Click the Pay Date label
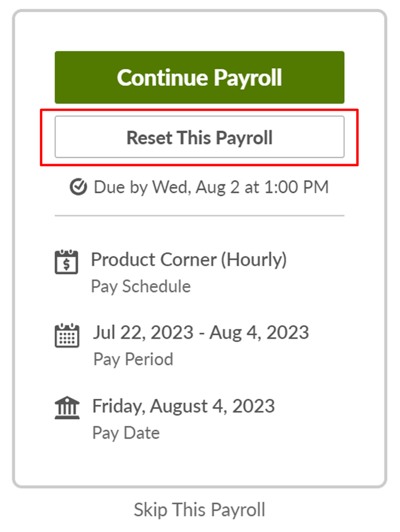This screenshot has width=400, height=532. [x=126, y=433]
